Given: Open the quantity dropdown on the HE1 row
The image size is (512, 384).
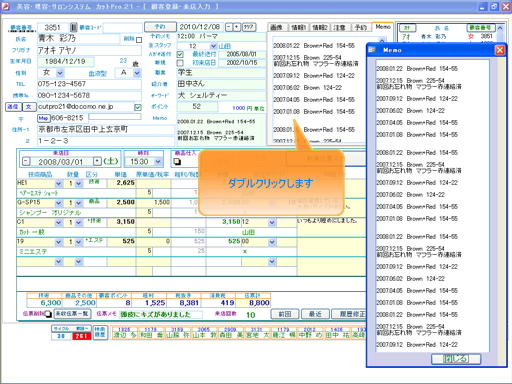Looking at the screenshot, I should click(79, 183).
